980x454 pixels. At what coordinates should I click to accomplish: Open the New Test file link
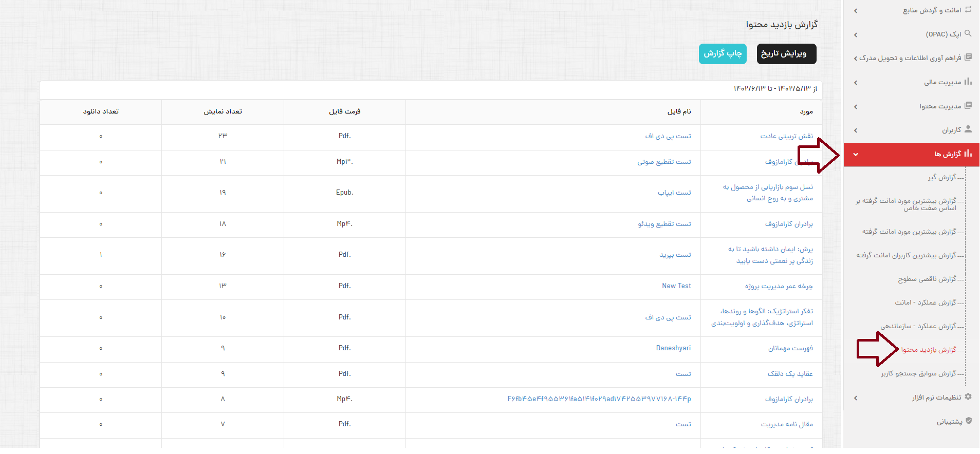pos(677,286)
